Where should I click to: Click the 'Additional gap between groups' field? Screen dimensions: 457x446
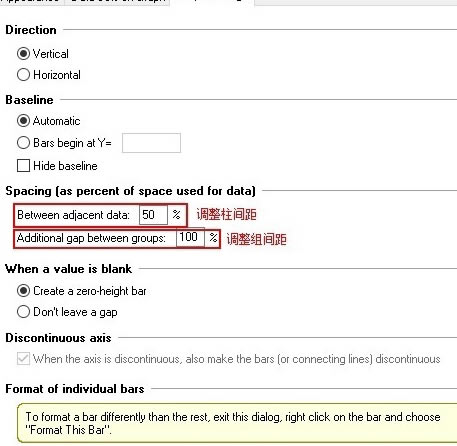(190, 238)
